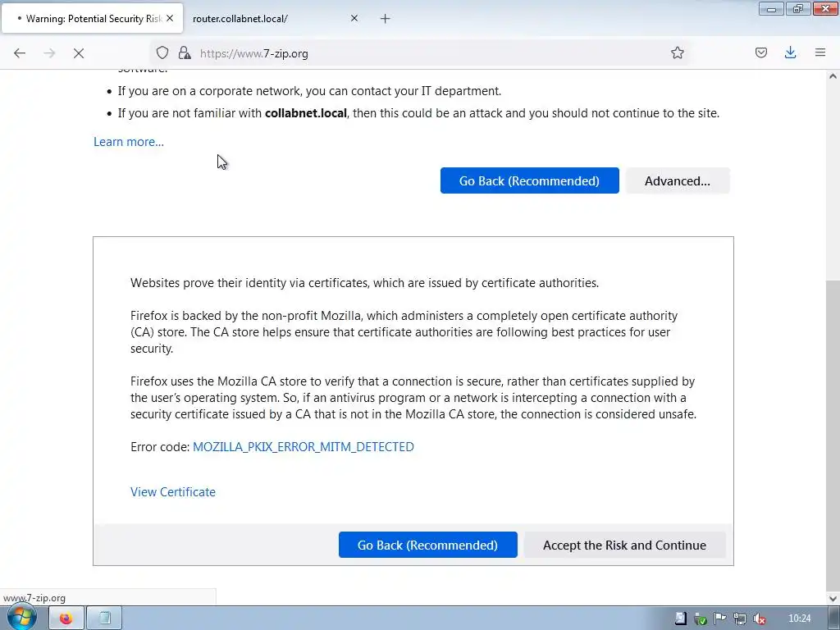Click the network connection tray icon
The width and height of the screenshot is (840, 630).
pos(739,619)
